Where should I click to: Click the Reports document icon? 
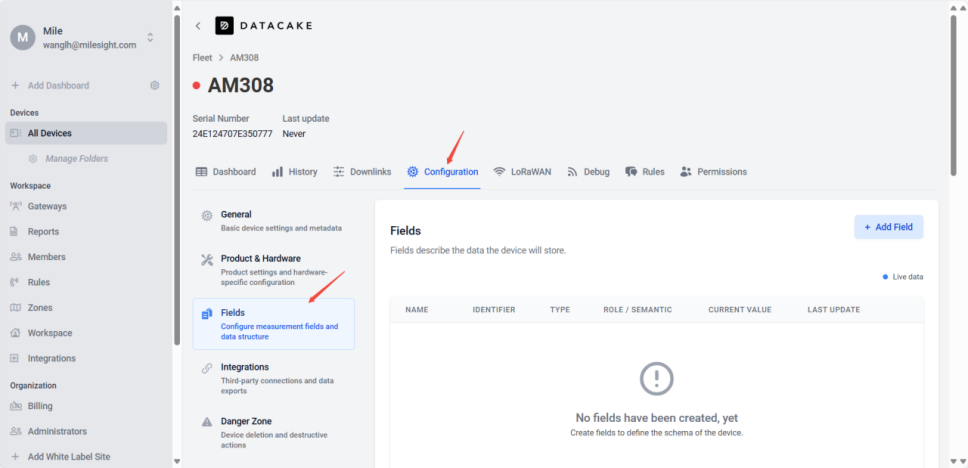tap(15, 232)
